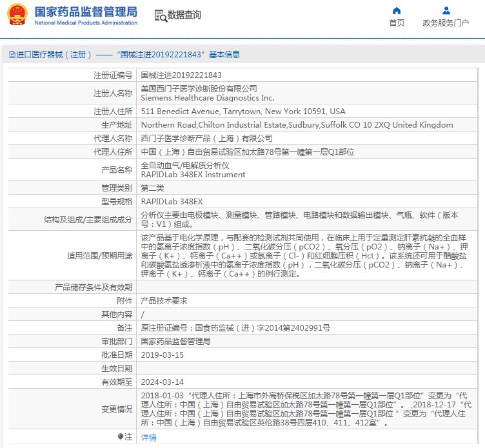Click 美国西门子医学诊断股份有限公司 text
This screenshot has height=448, width=485.
point(199,89)
